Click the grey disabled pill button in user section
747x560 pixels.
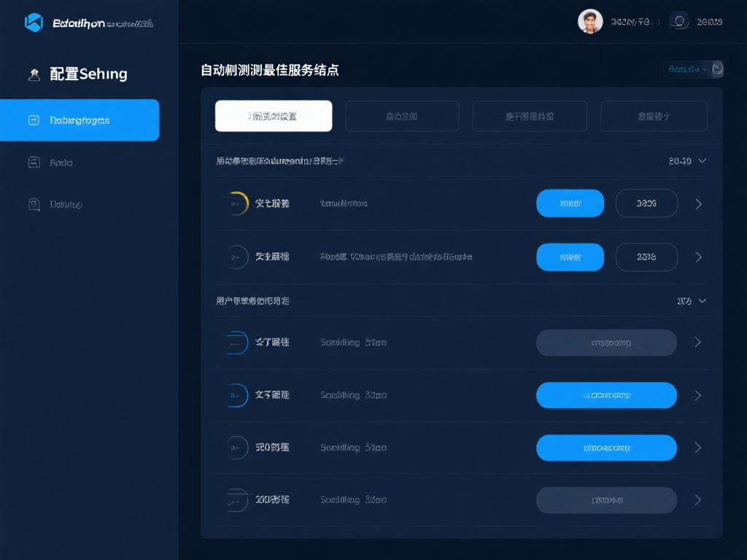(x=606, y=341)
